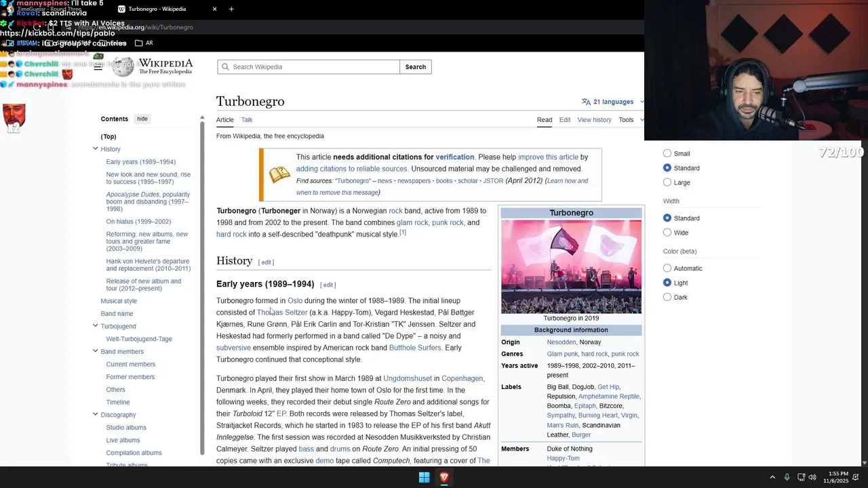Select Wide width option

click(x=667, y=232)
